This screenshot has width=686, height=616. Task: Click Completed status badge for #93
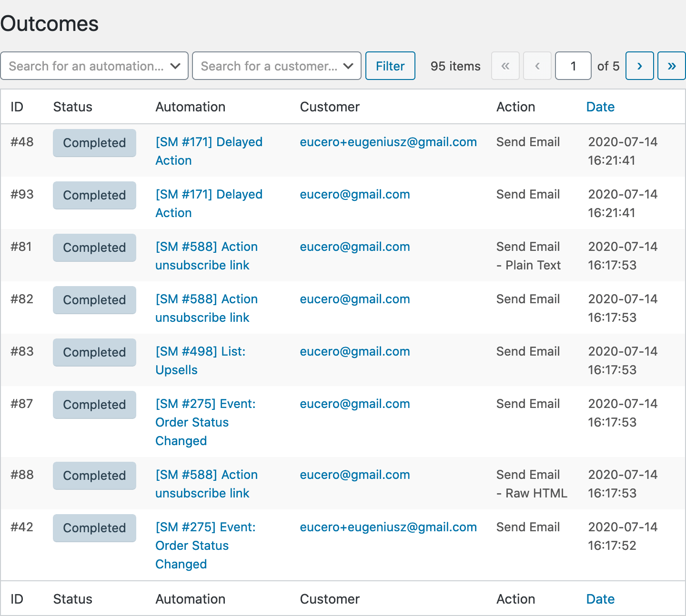point(94,195)
